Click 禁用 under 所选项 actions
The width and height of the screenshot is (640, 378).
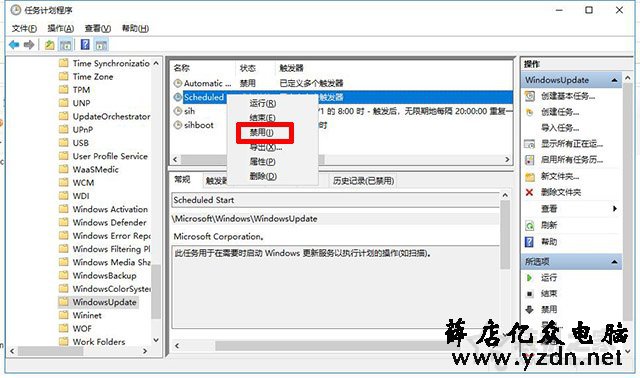tap(549, 309)
